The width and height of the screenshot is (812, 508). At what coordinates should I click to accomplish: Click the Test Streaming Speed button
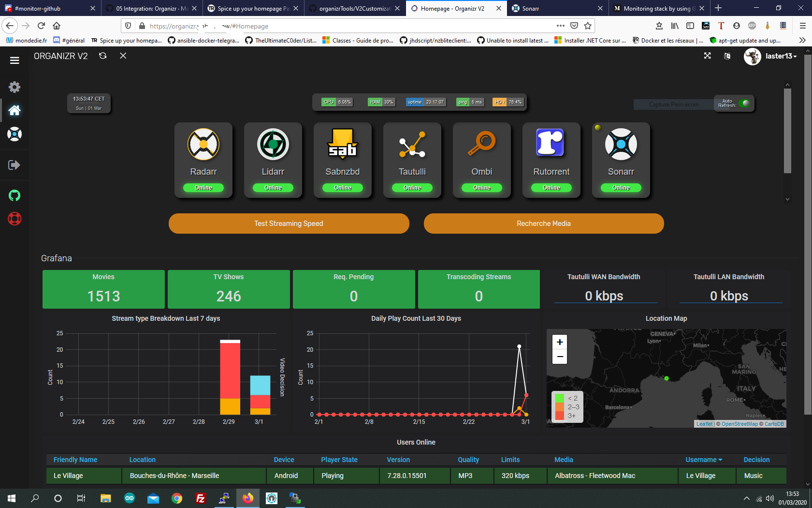[x=289, y=224]
